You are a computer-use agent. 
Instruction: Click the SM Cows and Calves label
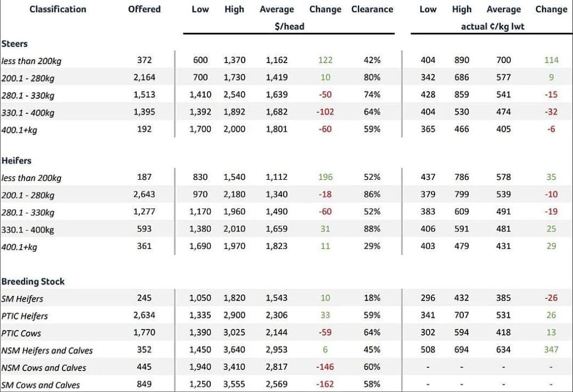tap(41, 385)
